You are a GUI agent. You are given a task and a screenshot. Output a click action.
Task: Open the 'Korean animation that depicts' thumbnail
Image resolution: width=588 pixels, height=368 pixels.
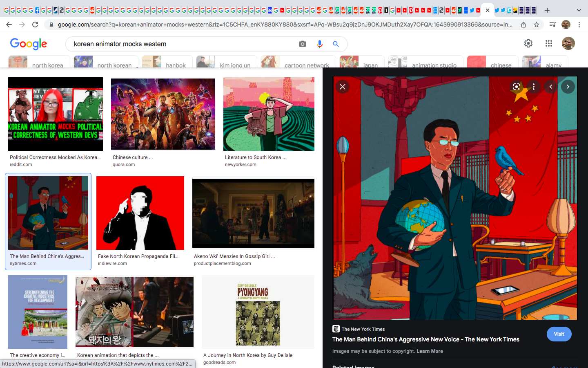click(x=134, y=312)
